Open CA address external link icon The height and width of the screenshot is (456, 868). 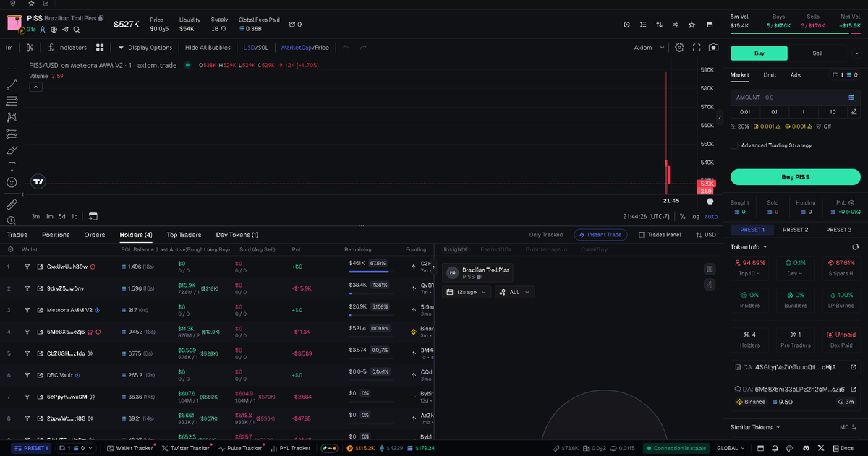854,368
